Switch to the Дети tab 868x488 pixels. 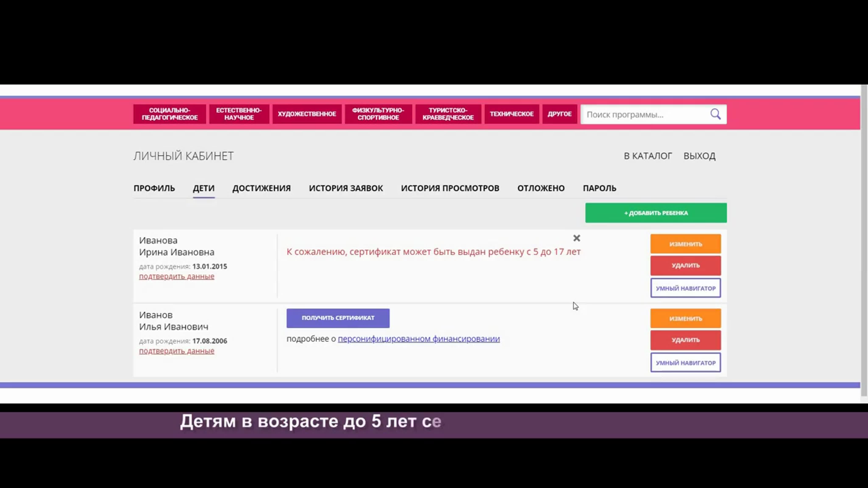(x=203, y=188)
